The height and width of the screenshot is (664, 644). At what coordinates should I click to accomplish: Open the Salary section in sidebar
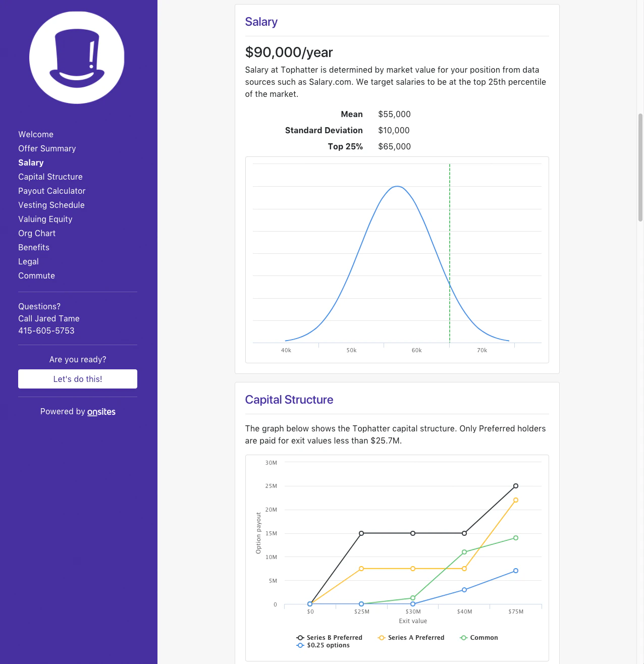pos(31,162)
